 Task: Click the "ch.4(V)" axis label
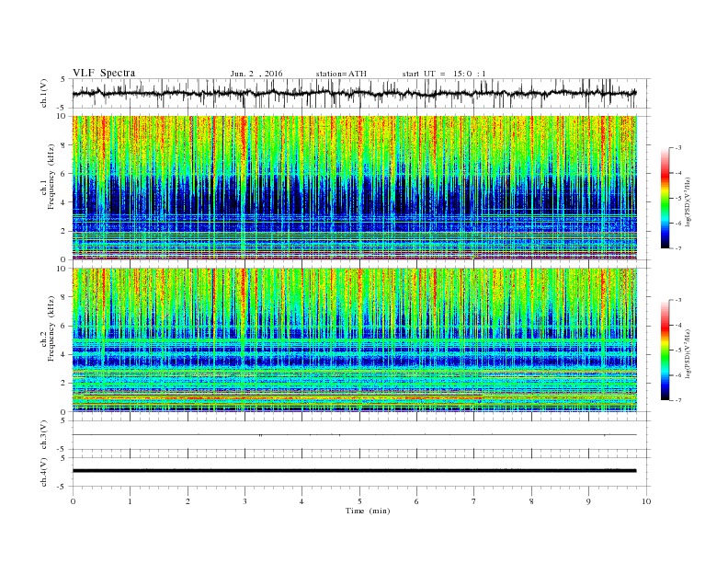(x=44, y=472)
